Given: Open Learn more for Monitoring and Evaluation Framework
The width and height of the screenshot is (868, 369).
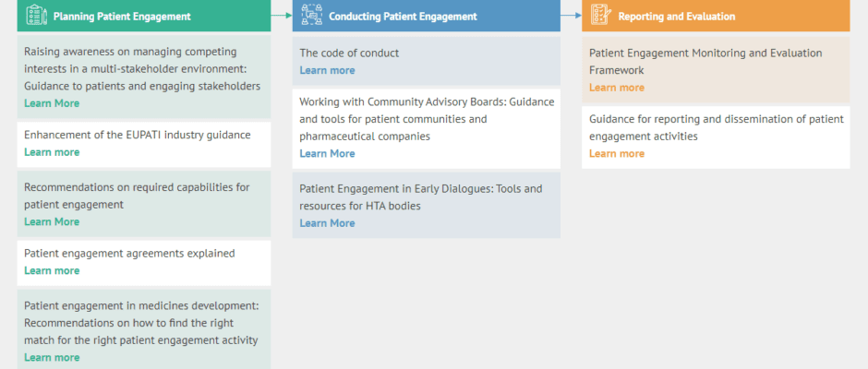Looking at the screenshot, I should pos(617,88).
